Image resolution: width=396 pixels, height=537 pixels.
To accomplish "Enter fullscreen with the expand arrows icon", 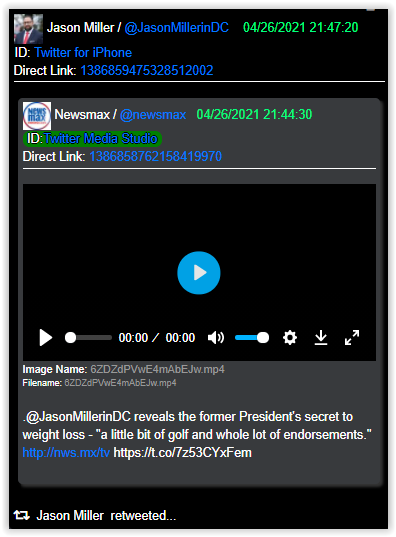I will pyautogui.click(x=352, y=338).
